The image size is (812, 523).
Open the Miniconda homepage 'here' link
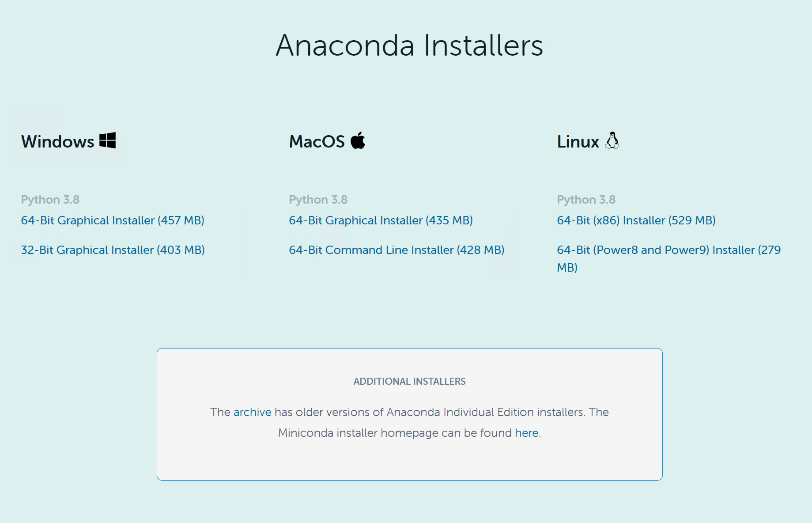coord(526,433)
